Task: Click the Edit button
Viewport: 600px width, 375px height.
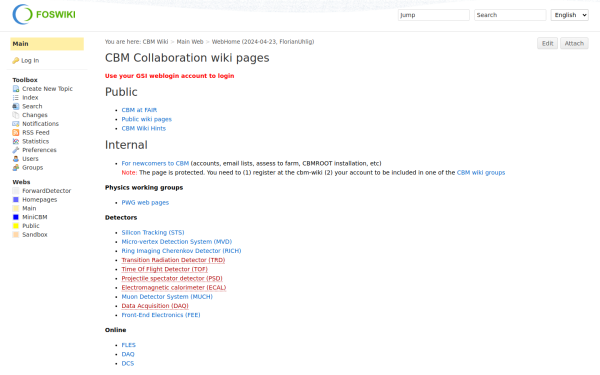Action: pyautogui.click(x=547, y=43)
